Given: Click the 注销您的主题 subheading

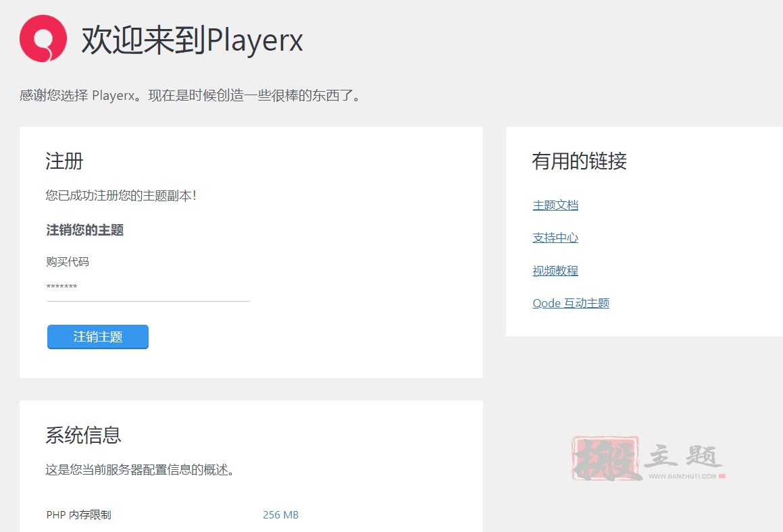Looking at the screenshot, I should click(85, 230).
